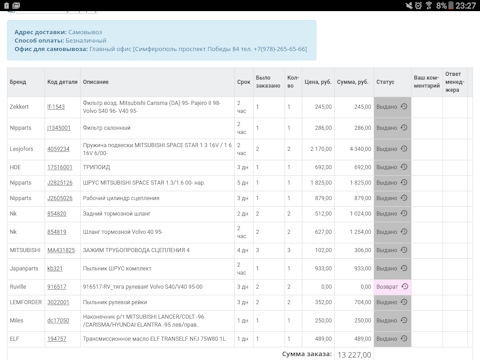Screen dimensions: 480x360
Task: Open part code MA431825 link
Action: pyautogui.click(x=61, y=250)
